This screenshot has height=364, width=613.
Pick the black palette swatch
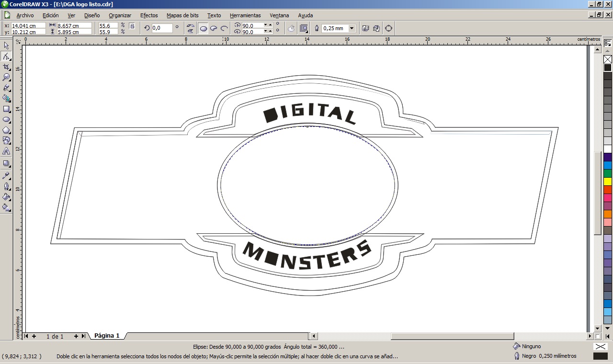[x=608, y=68]
